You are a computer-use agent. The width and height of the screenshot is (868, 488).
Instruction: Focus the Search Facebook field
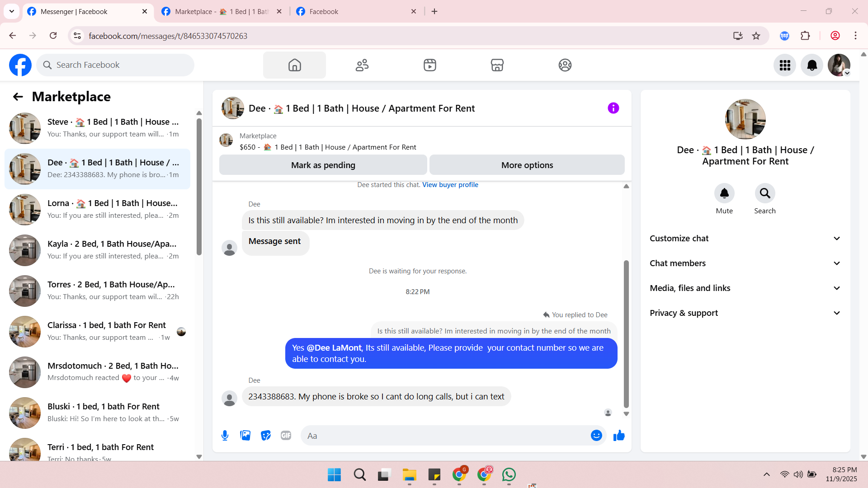click(115, 65)
